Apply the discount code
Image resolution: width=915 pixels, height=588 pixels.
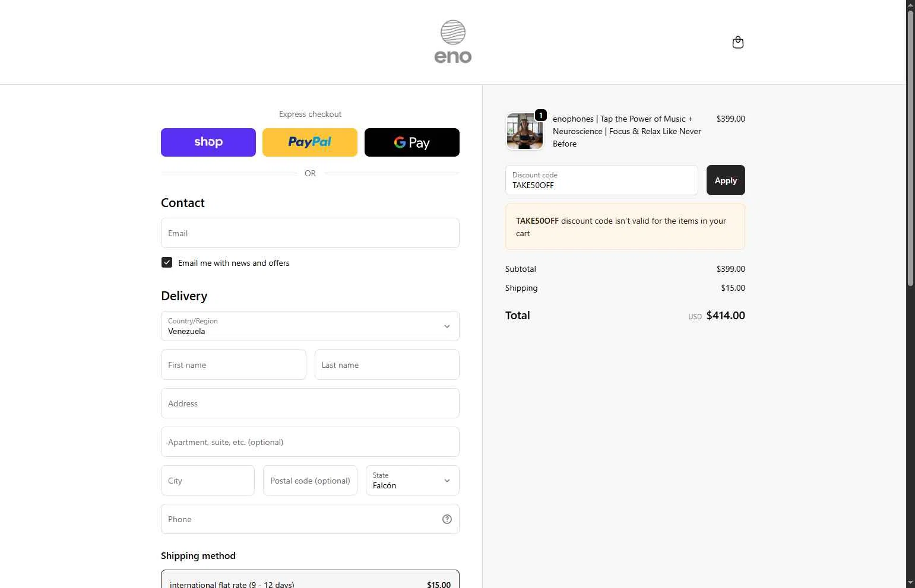(726, 180)
